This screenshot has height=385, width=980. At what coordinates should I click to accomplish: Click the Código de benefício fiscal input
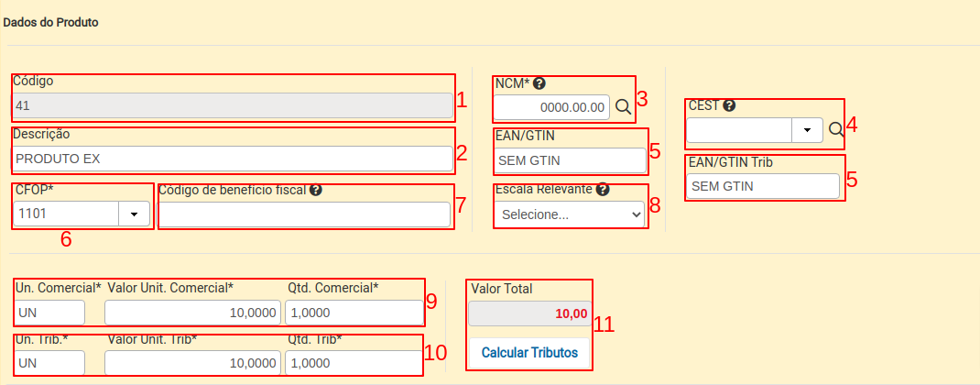click(x=304, y=214)
